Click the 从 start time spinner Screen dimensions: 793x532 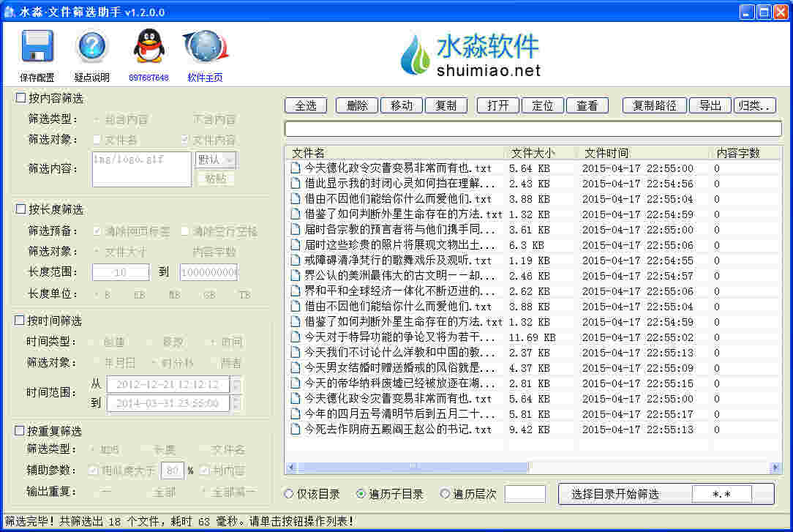[236, 385]
